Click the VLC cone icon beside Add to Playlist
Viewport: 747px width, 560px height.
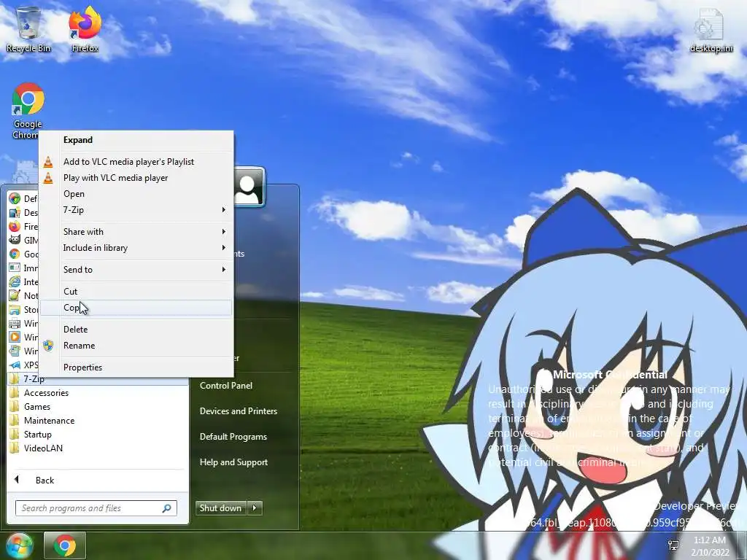pos(48,162)
